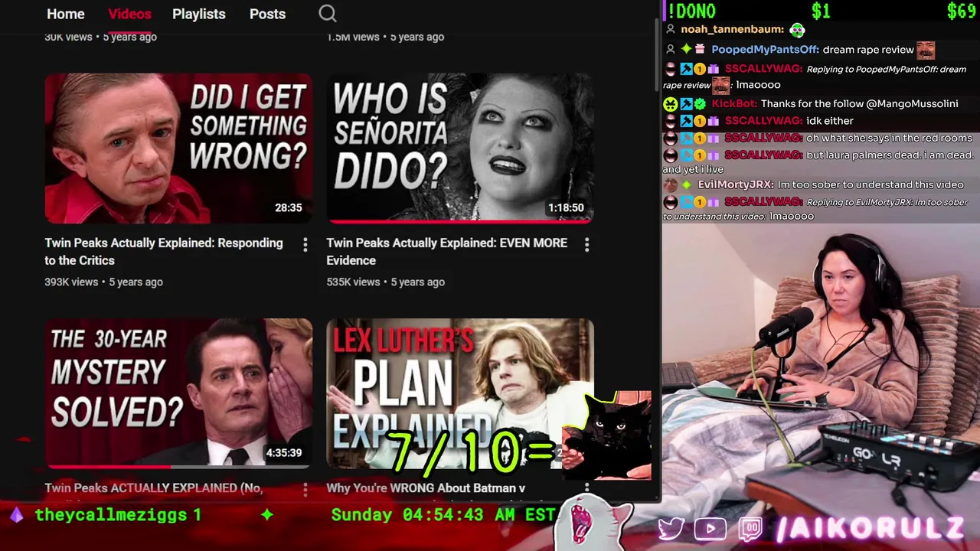Click the channel search magnifier icon

327,14
